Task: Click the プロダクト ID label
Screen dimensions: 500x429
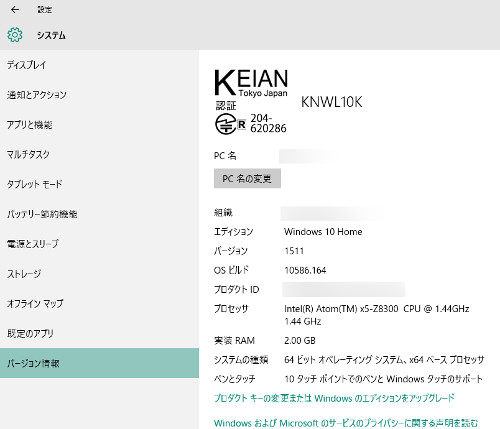Action: click(236, 289)
